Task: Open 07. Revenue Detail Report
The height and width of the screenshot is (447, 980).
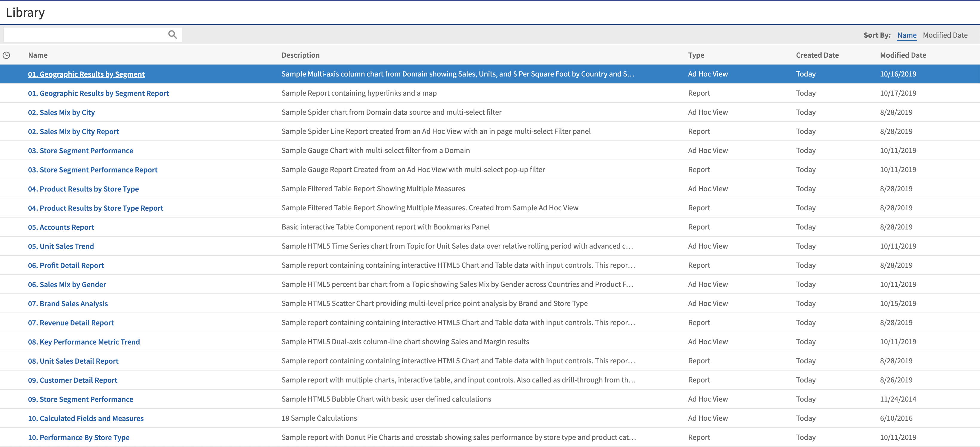Action: 71,323
